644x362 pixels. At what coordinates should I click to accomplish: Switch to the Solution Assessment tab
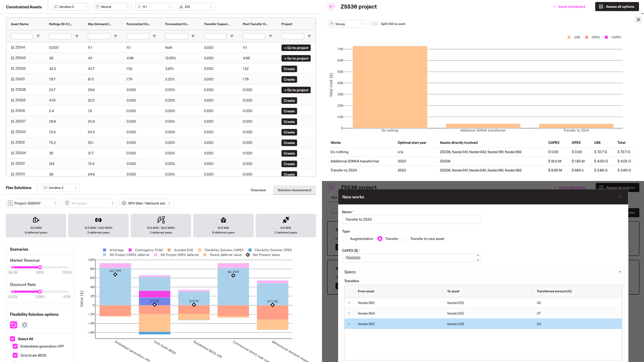pyautogui.click(x=294, y=190)
